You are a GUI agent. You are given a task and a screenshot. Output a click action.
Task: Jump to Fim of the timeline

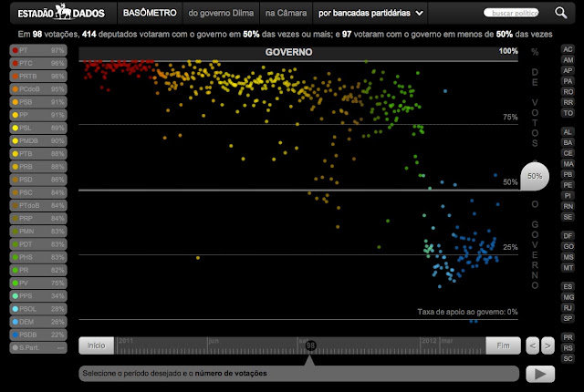[x=503, y=346]
